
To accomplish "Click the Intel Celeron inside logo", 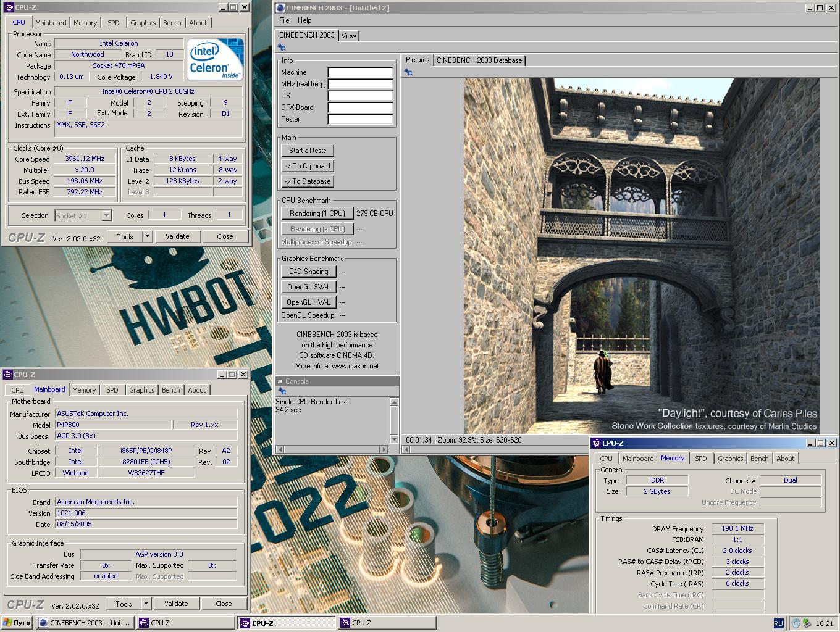I will [216, 60].
